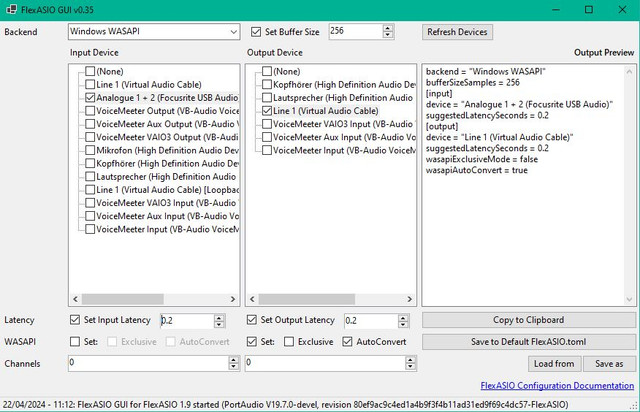The image size is (640, 412).
Task: Toggle the Set Output Latency checkbox
Action: 252,320
